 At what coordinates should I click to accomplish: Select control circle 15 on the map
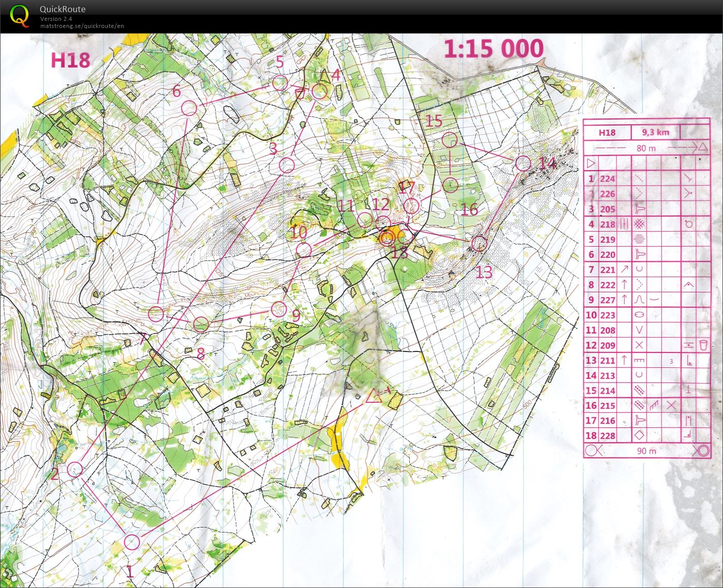(x=450, y=140)
